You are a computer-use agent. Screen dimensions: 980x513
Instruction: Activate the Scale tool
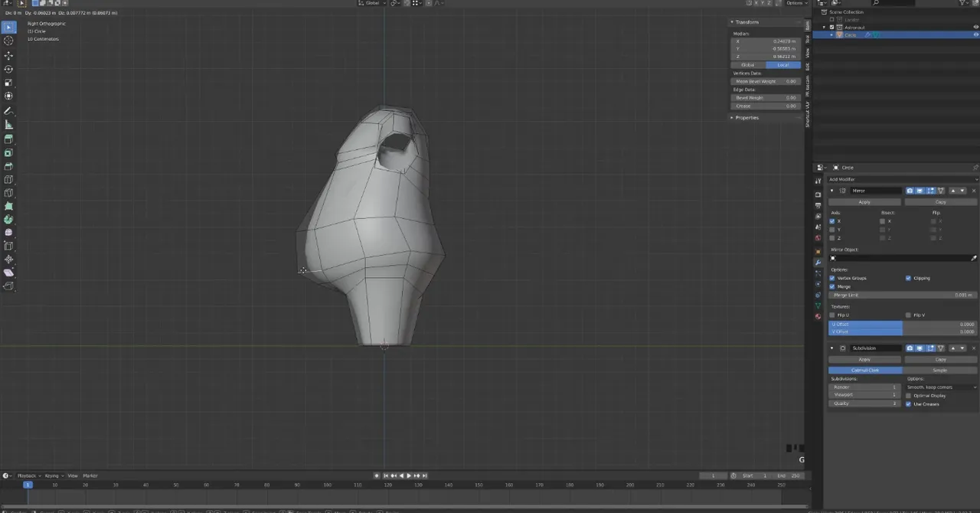(8, 83)
